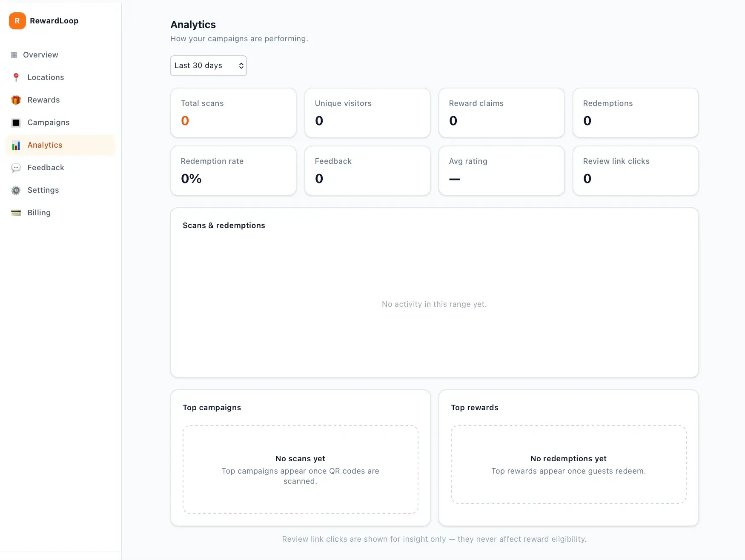
Task: Click the orange RewardLoop logo icon
Action: point(17,21)
